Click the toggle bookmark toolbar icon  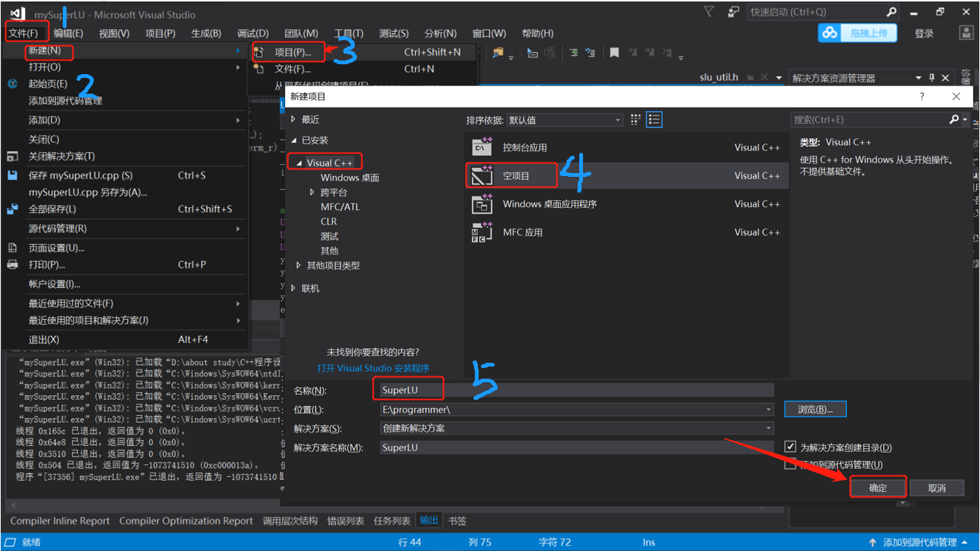[614, 53]
